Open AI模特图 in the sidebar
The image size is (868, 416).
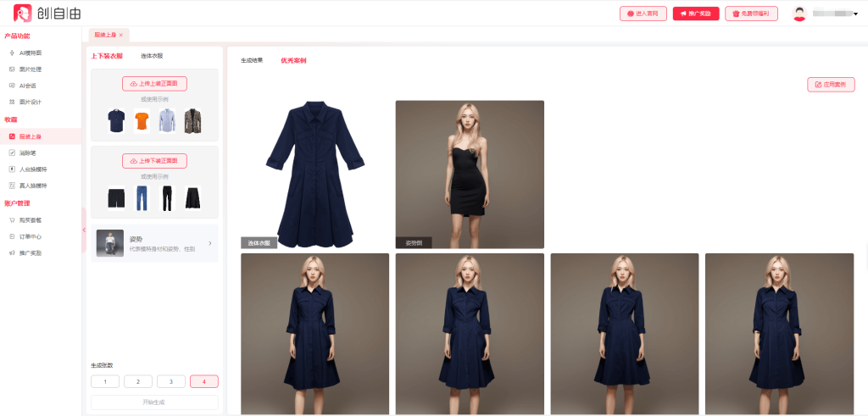tap(31, 53)
